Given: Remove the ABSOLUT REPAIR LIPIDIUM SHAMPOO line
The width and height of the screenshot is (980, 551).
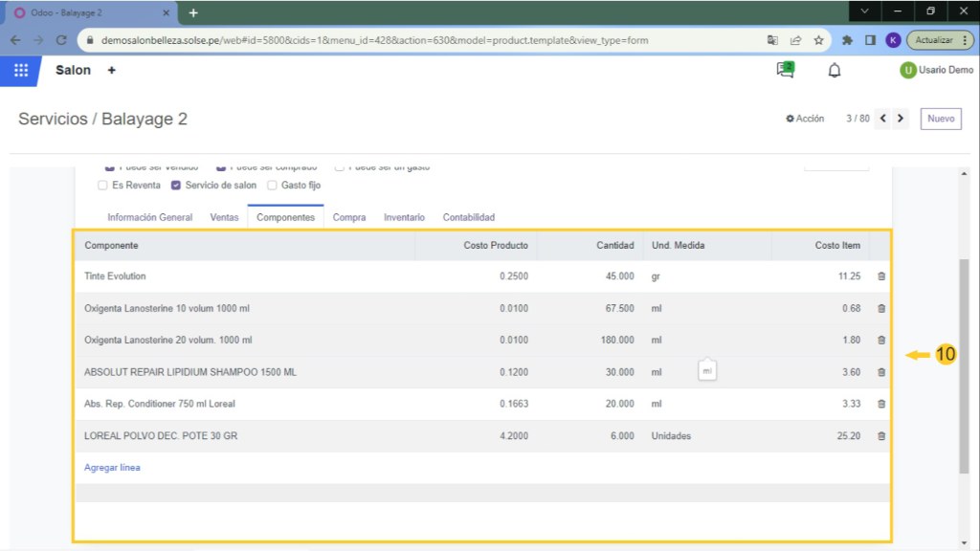Looking at the screenshot, I should (881, 372).
